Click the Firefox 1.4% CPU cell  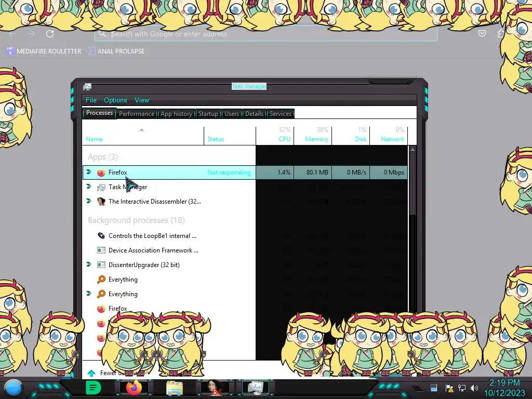tap(275, 172)
